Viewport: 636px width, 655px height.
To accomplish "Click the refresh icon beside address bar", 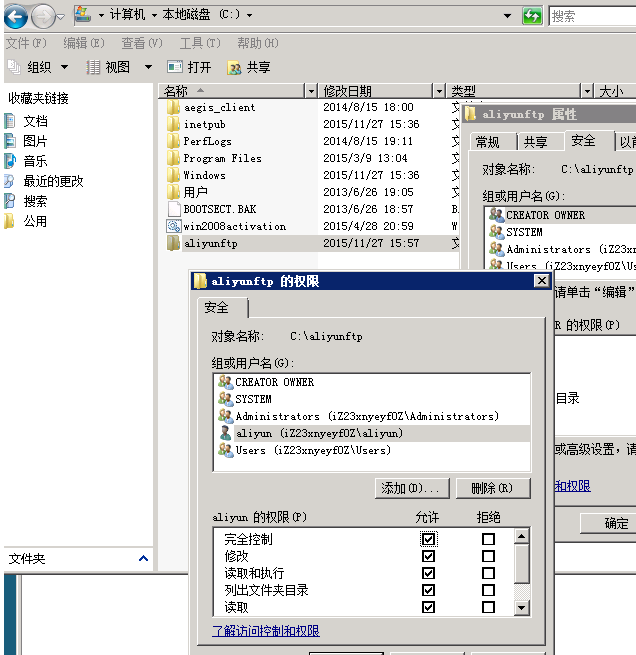I will coord(533,16).
